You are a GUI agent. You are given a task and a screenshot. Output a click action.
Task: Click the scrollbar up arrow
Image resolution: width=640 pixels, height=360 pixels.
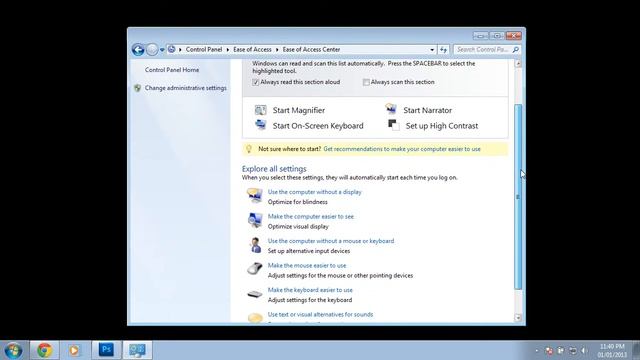(x=518, y=64)
